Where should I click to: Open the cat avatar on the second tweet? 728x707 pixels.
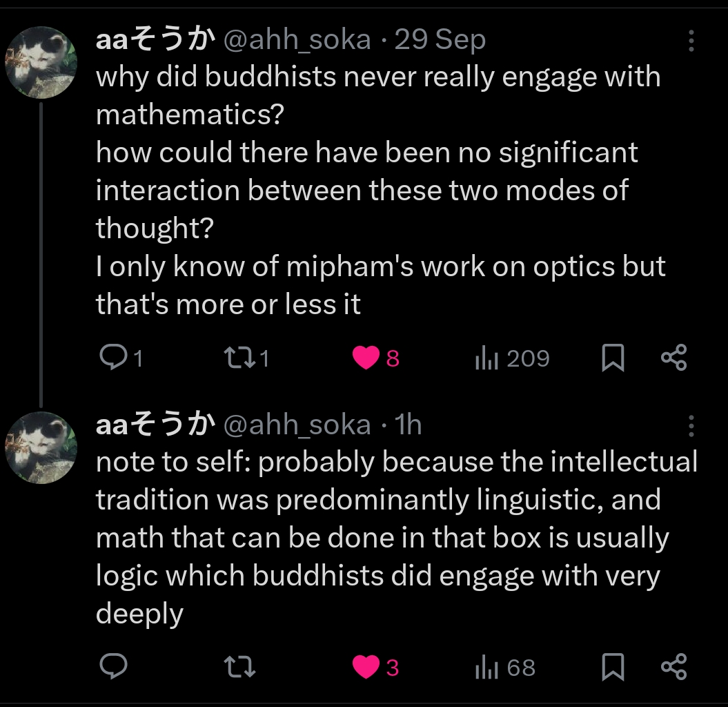[41, 447]
